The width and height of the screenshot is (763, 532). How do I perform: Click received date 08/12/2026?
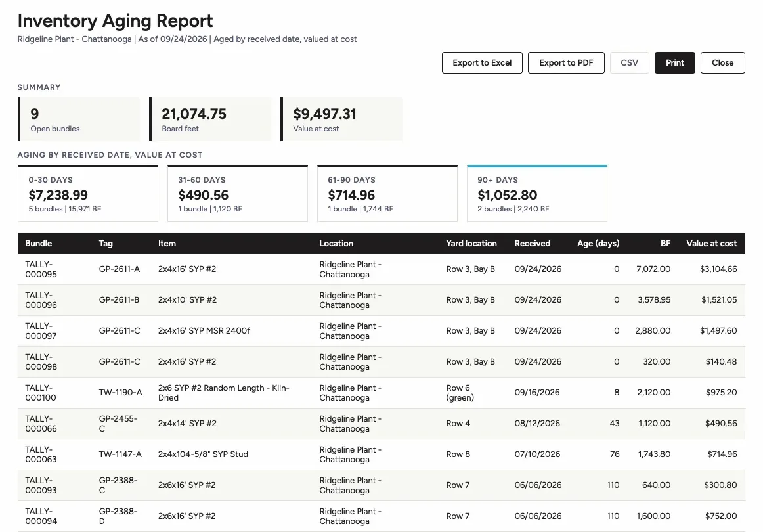537,424
